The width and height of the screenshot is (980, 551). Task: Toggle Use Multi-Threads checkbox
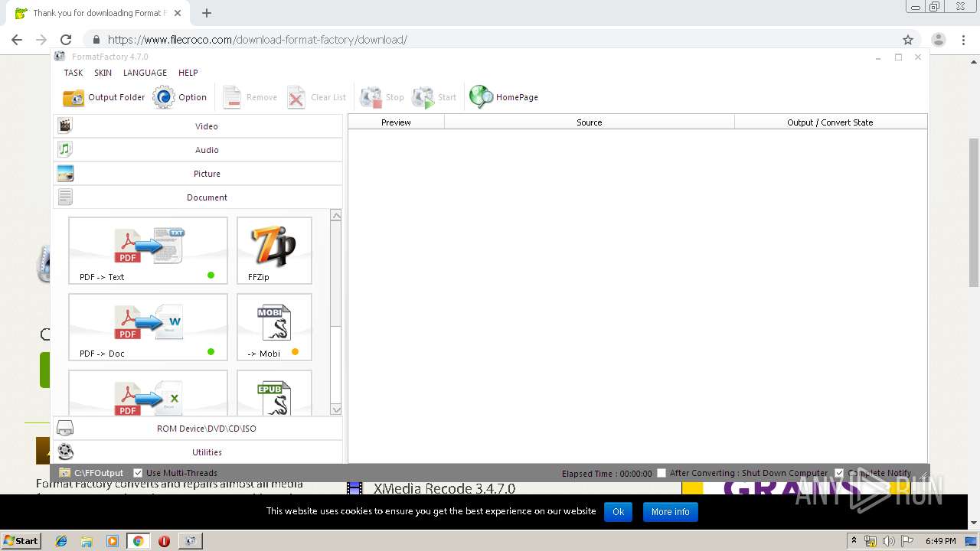click(x=138, y=473)
